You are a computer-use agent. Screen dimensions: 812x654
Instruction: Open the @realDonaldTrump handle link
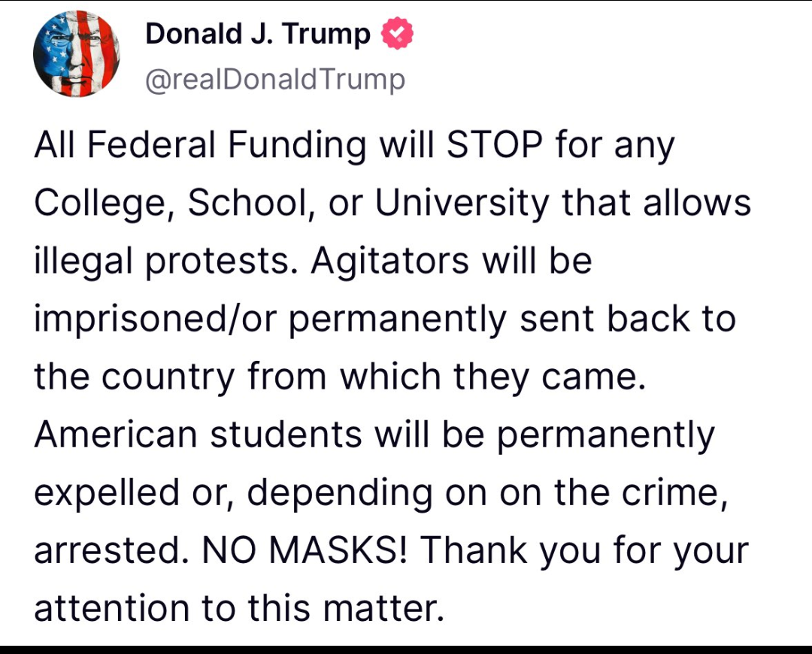pos(274,78)
